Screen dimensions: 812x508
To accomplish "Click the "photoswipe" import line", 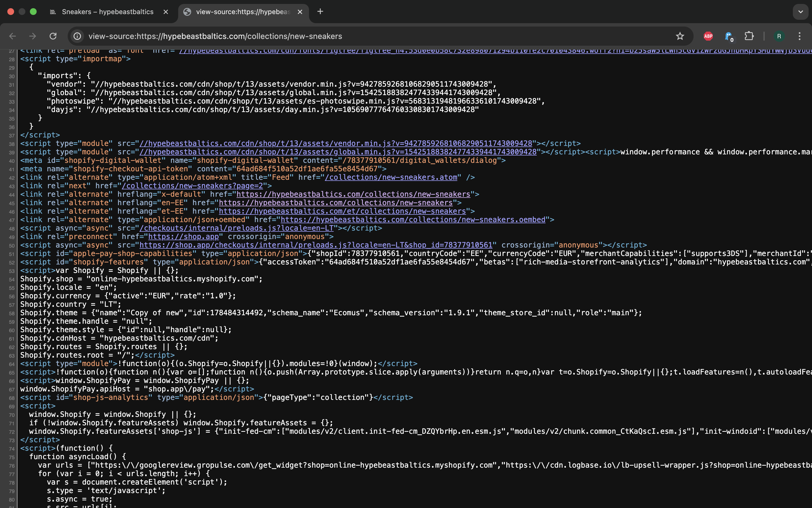I will coord(295,101).
